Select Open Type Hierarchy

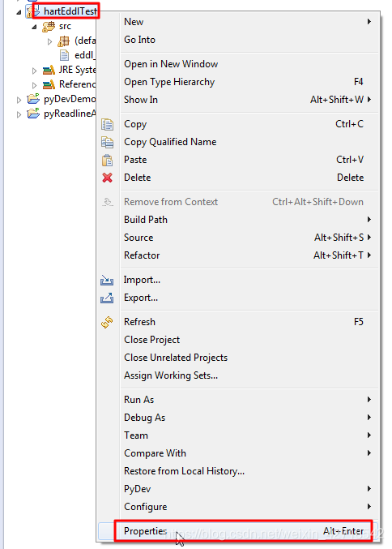click(249, 82)
